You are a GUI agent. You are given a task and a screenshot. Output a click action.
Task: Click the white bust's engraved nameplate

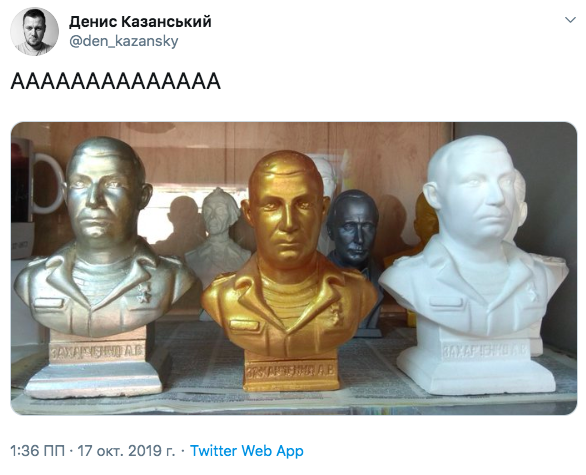485,351
